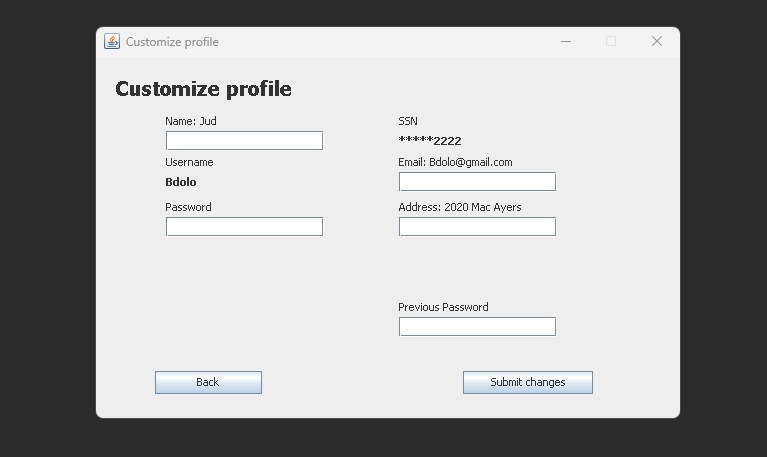Minimize the Customize profile window
767x457 pixels.
(566, 41)
